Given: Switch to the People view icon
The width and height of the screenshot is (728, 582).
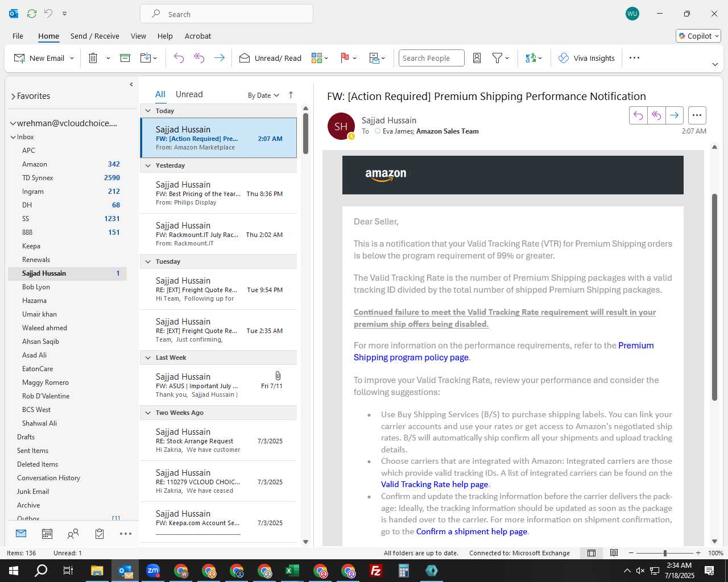Looking at the screenshot, I should click(73, 534).
